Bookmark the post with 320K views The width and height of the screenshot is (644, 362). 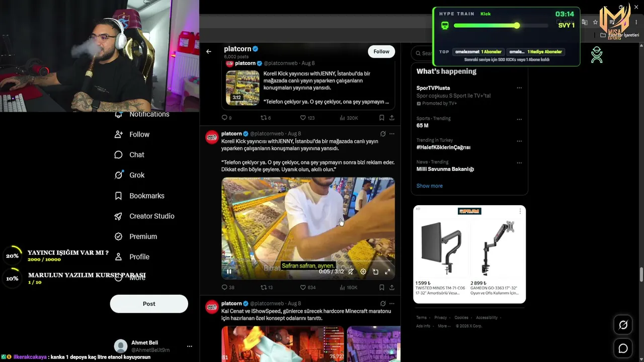381,118
